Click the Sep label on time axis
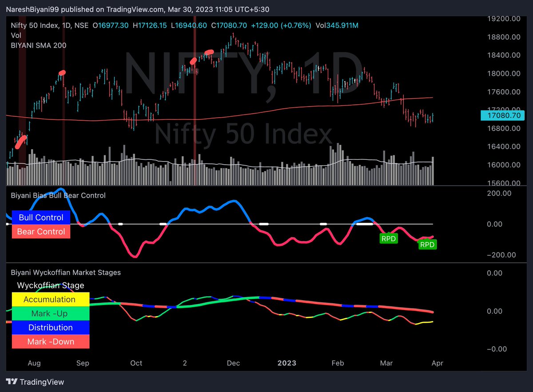Viewport: 533px width, 392px height. [x=83, y=363]
